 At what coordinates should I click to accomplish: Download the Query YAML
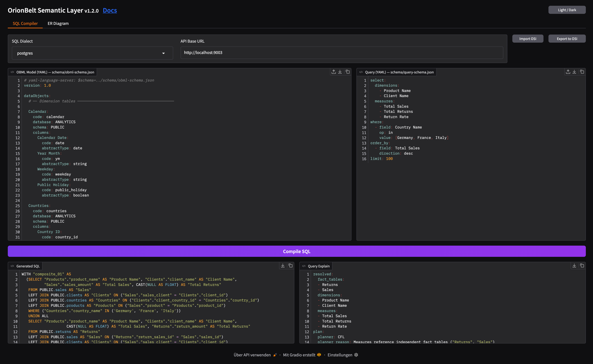click(x=574, y=72)
